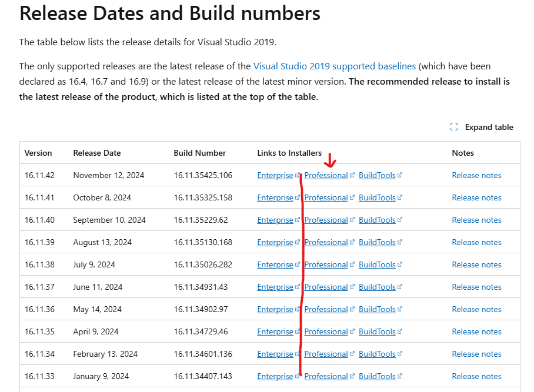Screen dimensions: 534x392
Task: Click the Expand table button label
Action: click(489, 127)
